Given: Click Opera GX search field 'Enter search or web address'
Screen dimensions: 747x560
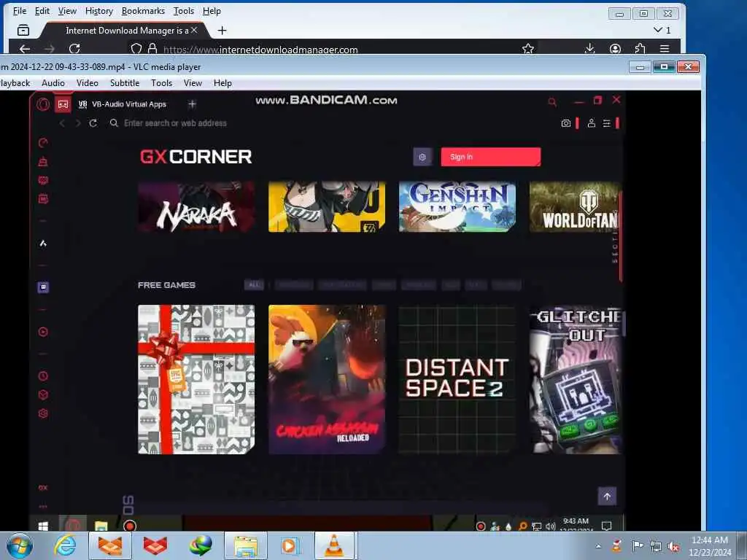Looking at the screenshot, I should point(175,122).
